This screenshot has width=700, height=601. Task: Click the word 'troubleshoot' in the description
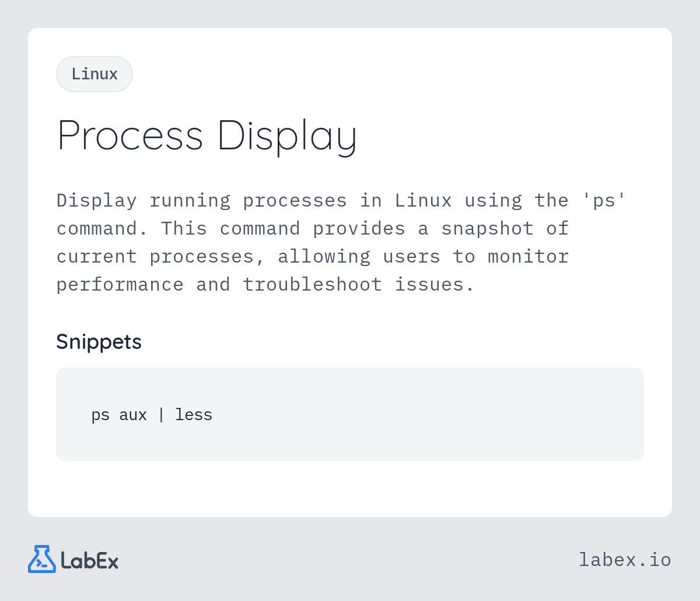(312, 285)
